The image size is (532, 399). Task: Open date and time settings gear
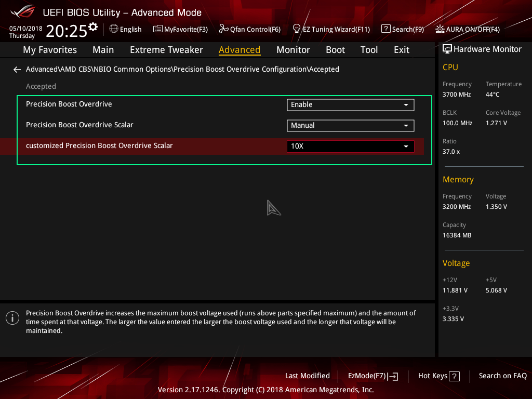pos(93,27)
